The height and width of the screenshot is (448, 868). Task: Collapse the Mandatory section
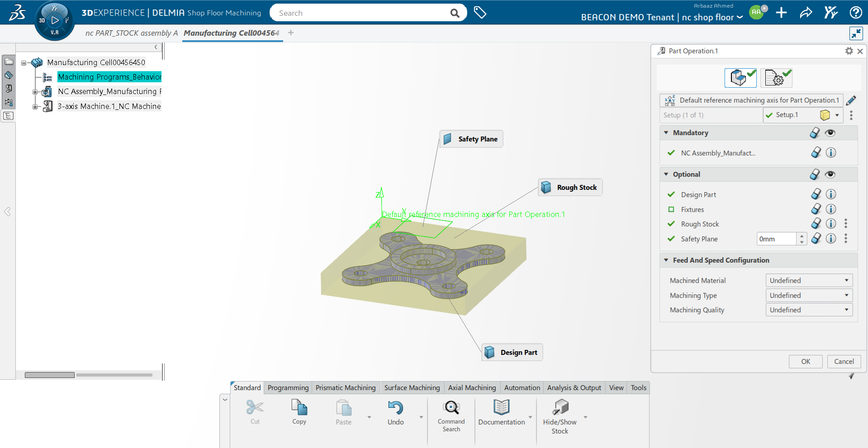pyautogui.click(x=666, y=132)
